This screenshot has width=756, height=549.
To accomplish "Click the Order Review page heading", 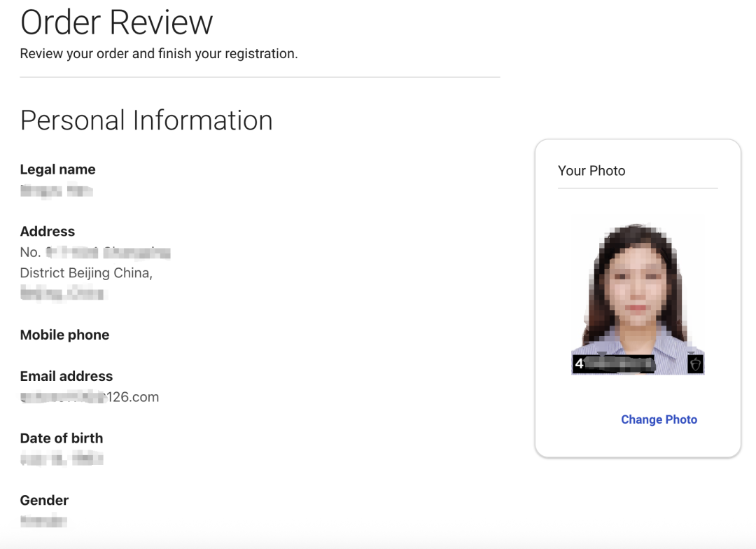I will (116, 22).
